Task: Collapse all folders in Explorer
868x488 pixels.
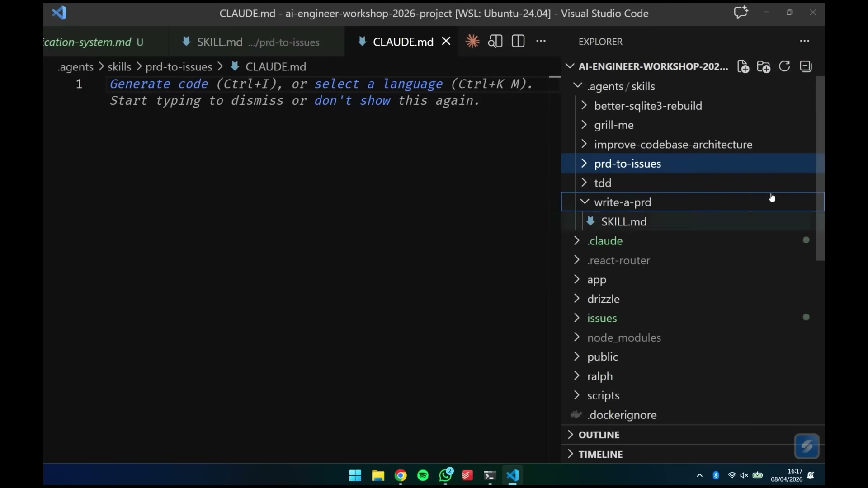Action: pyautogui.click(x=806, y=66)
